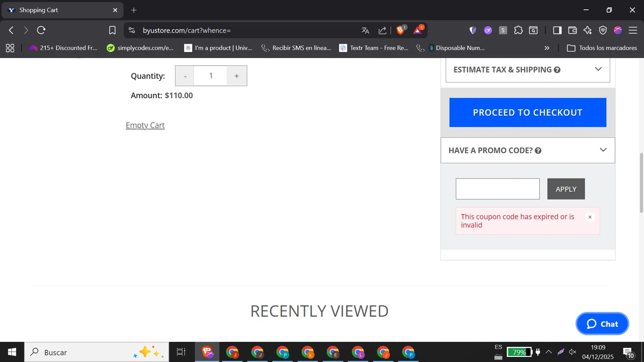Open Textr Team - Free Re... bookmark

(x=374, y=48)
